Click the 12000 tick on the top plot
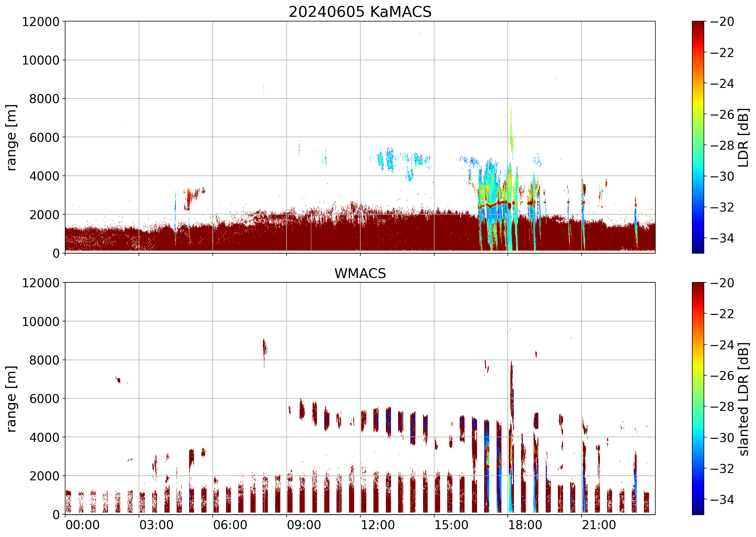 [40, 22]
